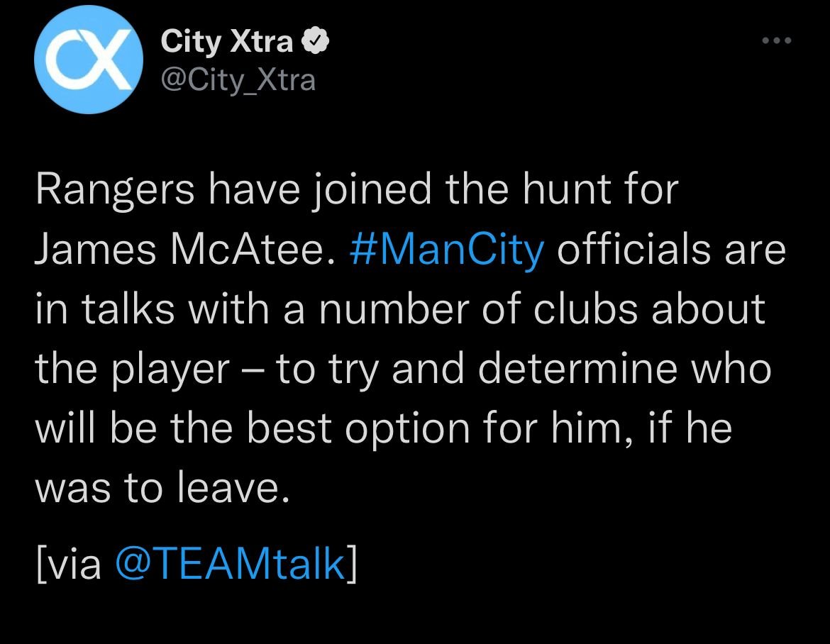Follow the #ManCity hashtag link
Screen dimensions: 830x644
point(447,250)
